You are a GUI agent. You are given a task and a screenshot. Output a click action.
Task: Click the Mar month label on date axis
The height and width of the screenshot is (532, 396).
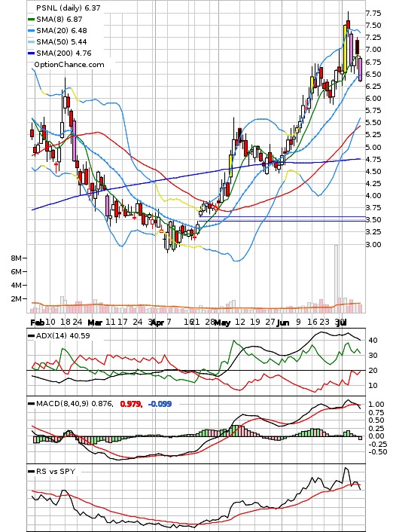pyautogui.click(x=95, y=323)
